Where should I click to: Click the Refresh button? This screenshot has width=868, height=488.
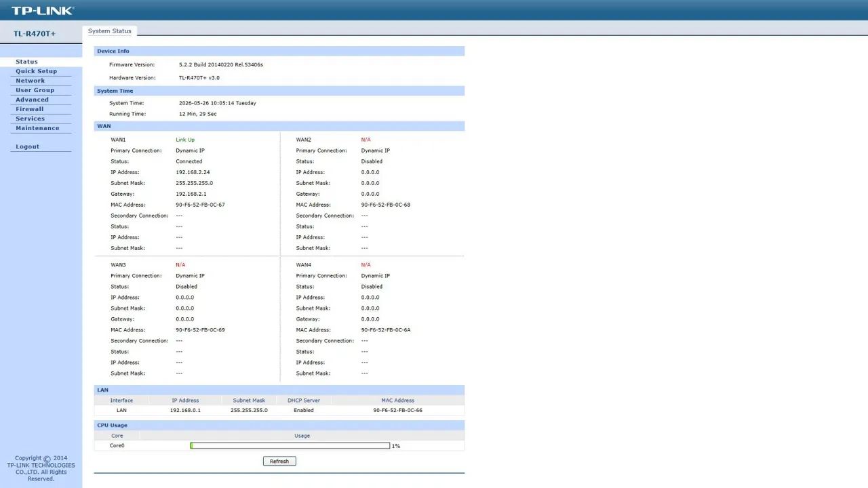(279, 461)
